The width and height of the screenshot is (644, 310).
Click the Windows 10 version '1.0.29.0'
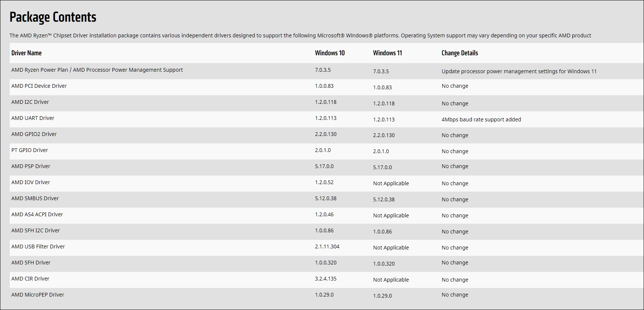point(324,295)
